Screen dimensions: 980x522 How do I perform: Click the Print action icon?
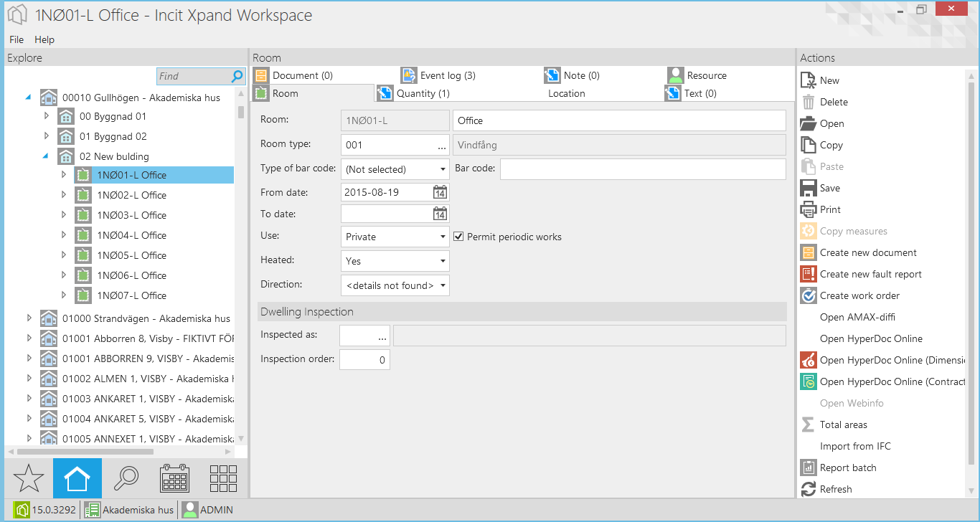809,209
